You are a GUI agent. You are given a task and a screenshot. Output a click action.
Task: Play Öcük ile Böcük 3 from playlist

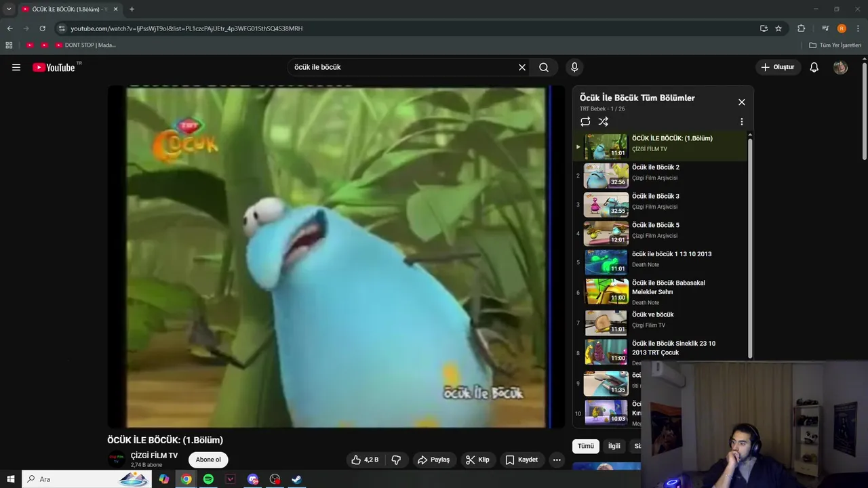659,205
